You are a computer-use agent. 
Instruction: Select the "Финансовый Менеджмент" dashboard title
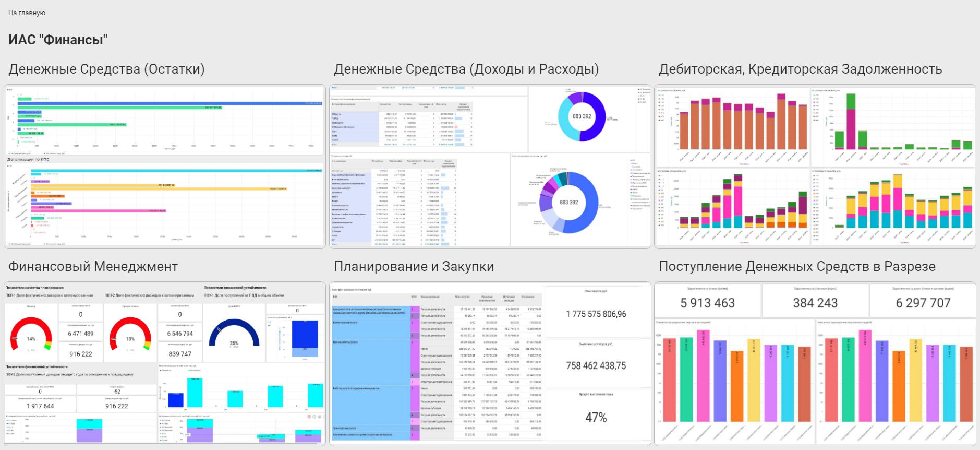coord(93,266)
